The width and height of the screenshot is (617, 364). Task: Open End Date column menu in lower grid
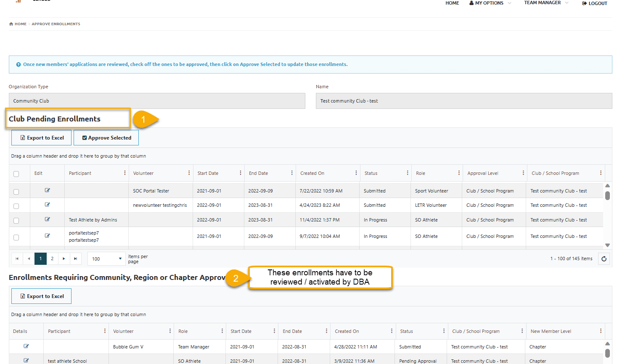326,331
